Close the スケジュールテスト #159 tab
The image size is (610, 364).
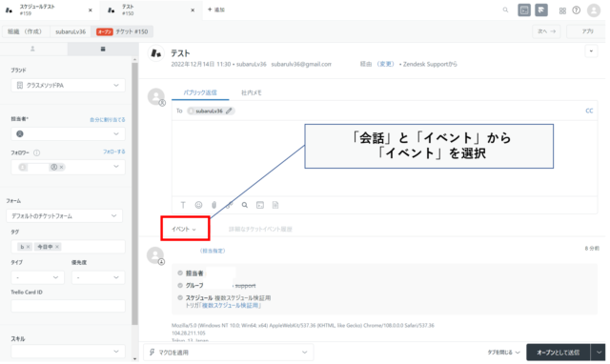(91, 10)
